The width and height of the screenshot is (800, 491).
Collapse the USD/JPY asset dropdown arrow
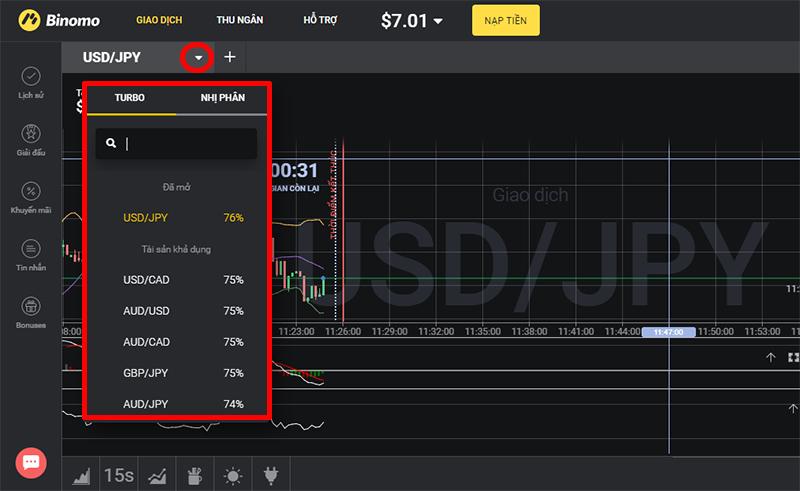pyautogui.click(x=198, y=58)
